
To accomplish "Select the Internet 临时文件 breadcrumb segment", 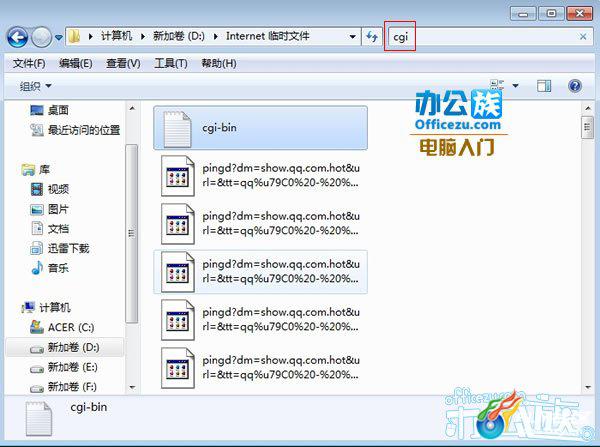I will tap(267, 36).
